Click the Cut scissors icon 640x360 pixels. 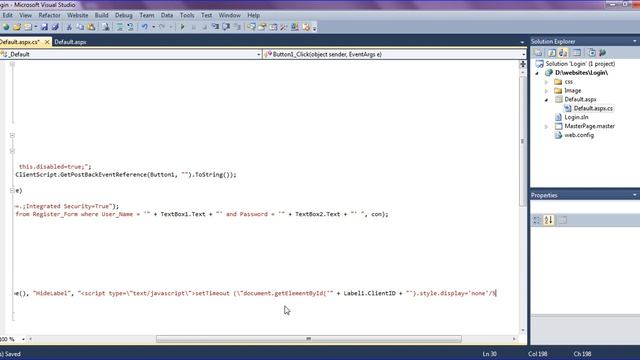click(x=69, y=27)
